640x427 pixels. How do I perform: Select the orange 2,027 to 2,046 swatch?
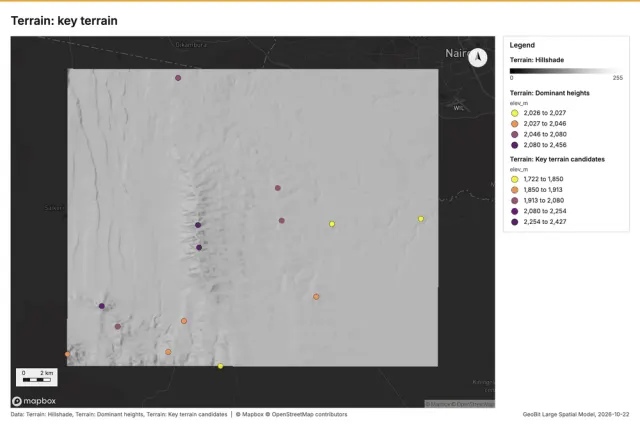(515, 124)
